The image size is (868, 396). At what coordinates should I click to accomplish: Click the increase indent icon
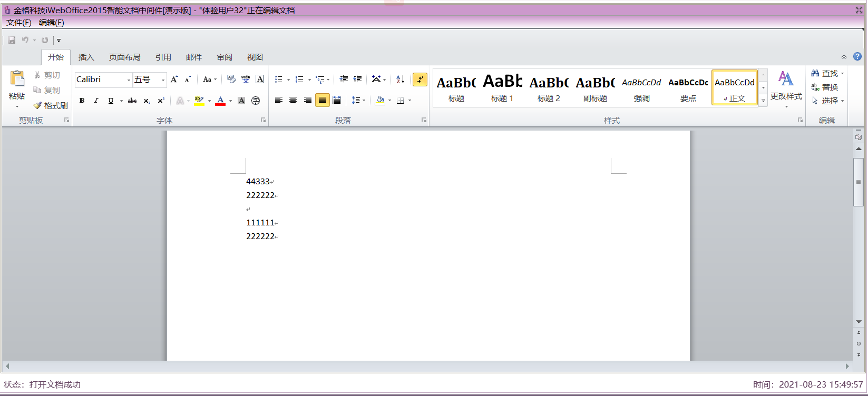click(358, 80)
